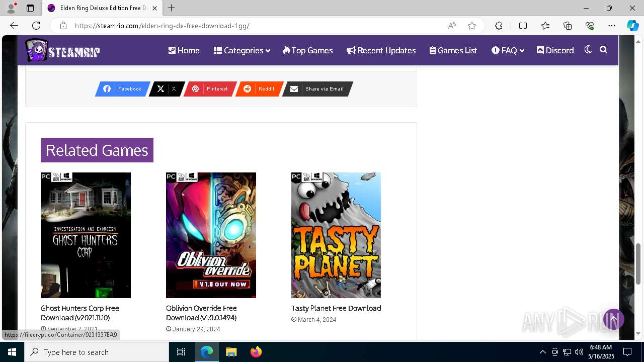Open Tasty Planet Free Download link
This screenshot has width=644, height=362.
pos(336,308)
